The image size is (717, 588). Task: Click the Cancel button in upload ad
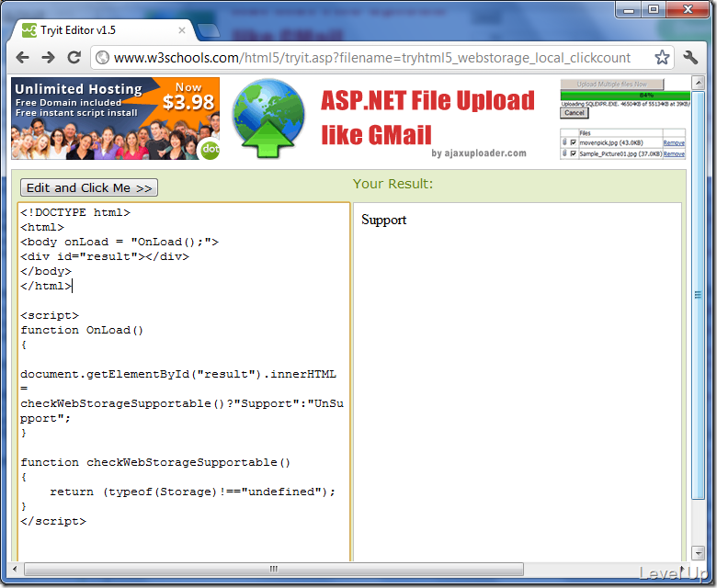click(574, 113)
